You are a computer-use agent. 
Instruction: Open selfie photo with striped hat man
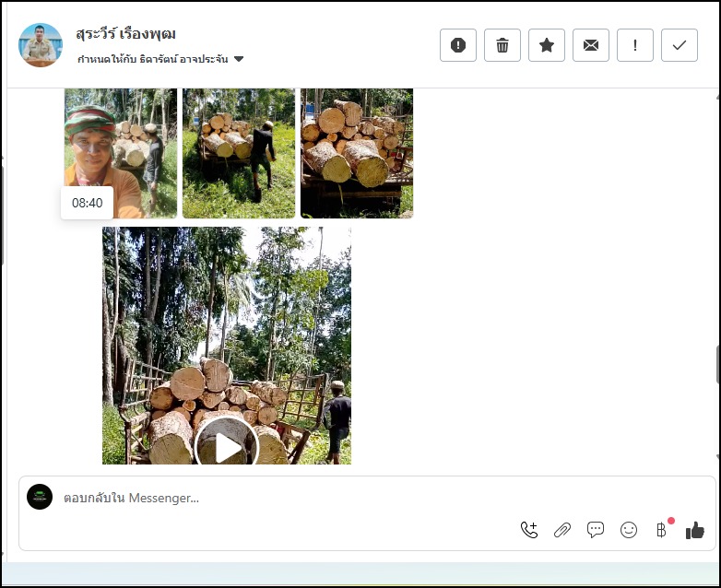[x=121, y=153]
